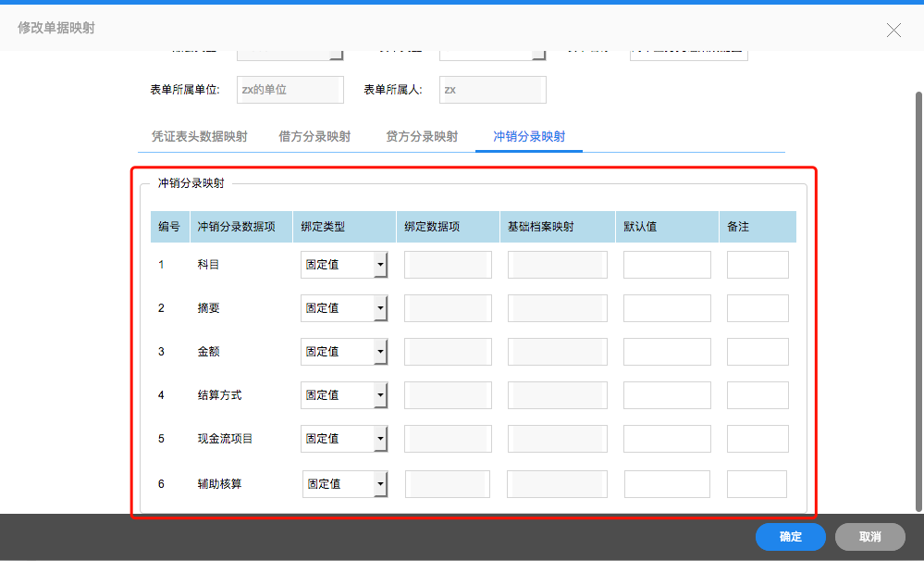The width and height of the screenshot is (924, 561).
Task: Expand 绑定类型 dropdown for 金额 row
Action: [380, 352]
